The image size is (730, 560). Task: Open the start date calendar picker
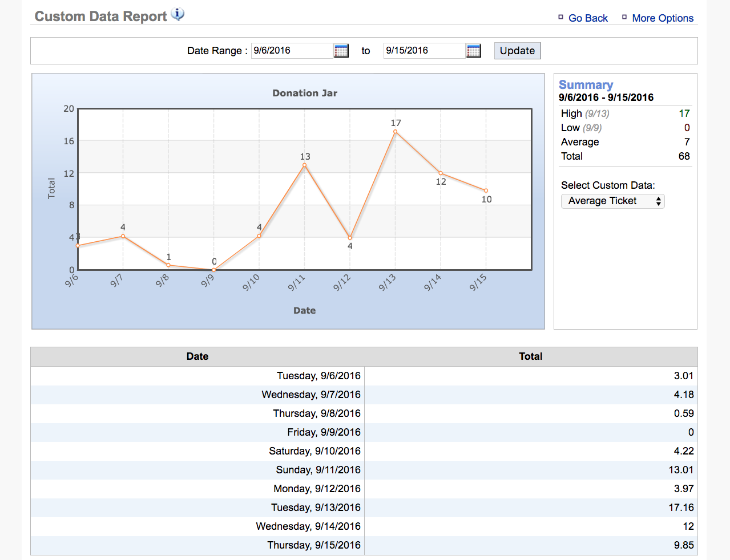point(341,51)
